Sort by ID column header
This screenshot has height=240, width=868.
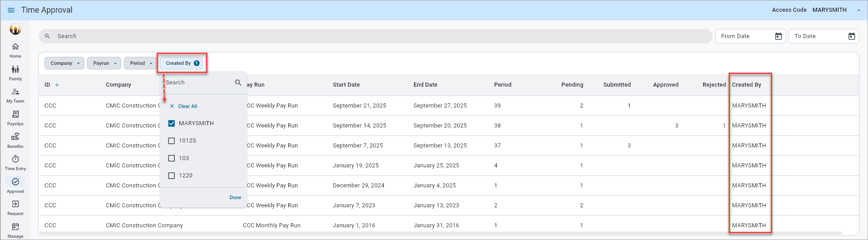[47, 85]
